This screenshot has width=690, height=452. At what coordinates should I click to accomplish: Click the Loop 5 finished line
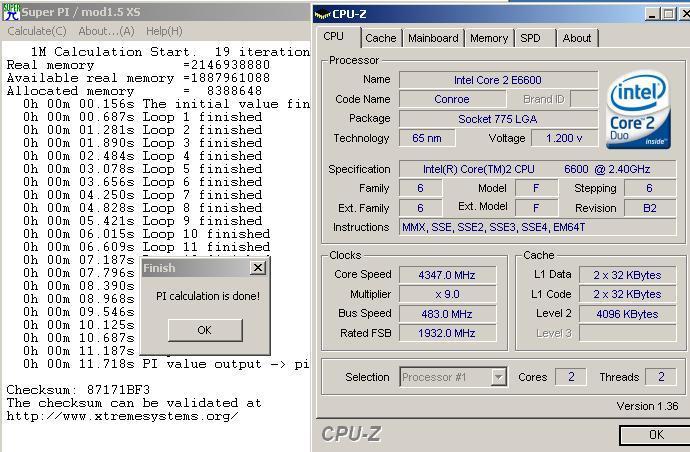tap(143, 169)
